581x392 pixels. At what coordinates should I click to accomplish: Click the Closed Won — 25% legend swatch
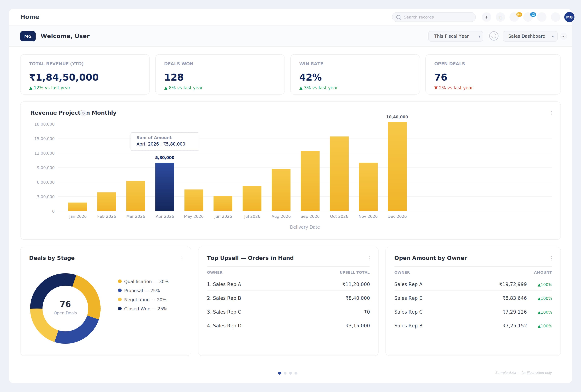120,309
